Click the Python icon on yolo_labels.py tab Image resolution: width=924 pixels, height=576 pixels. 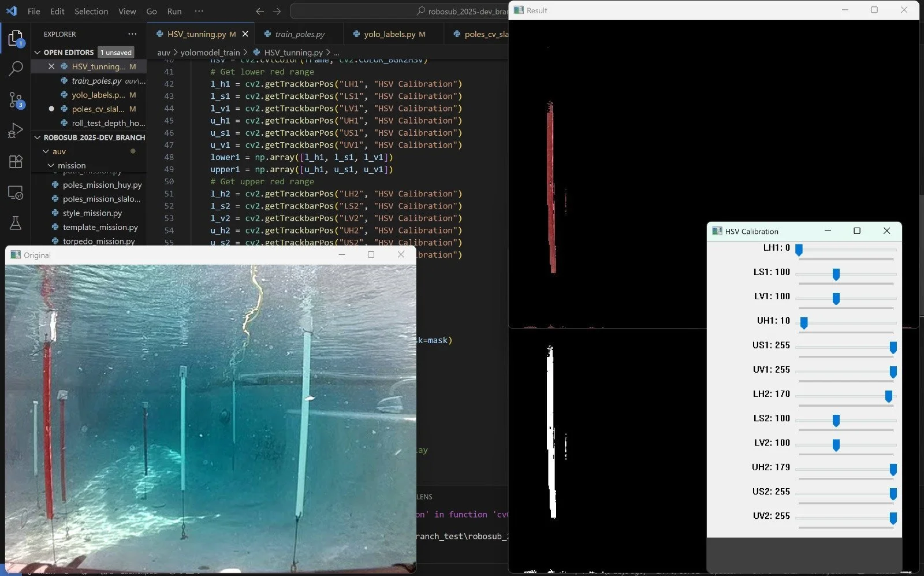point(356,34)
